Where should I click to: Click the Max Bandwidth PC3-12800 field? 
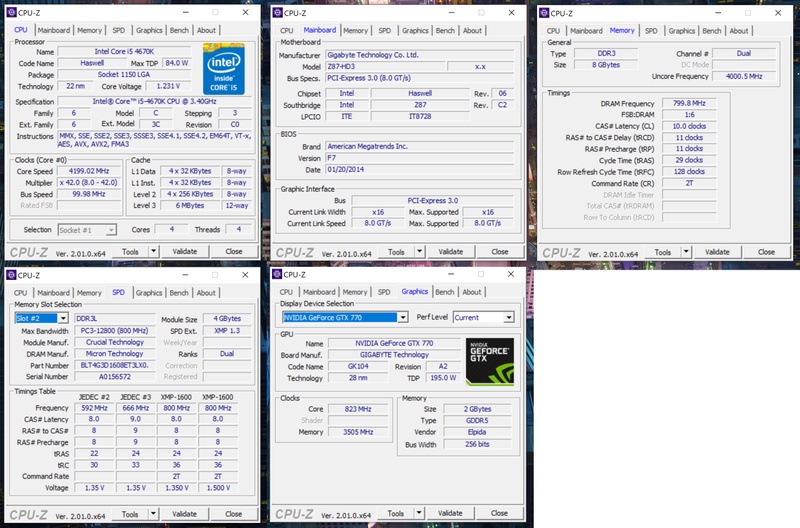point(115,331)
